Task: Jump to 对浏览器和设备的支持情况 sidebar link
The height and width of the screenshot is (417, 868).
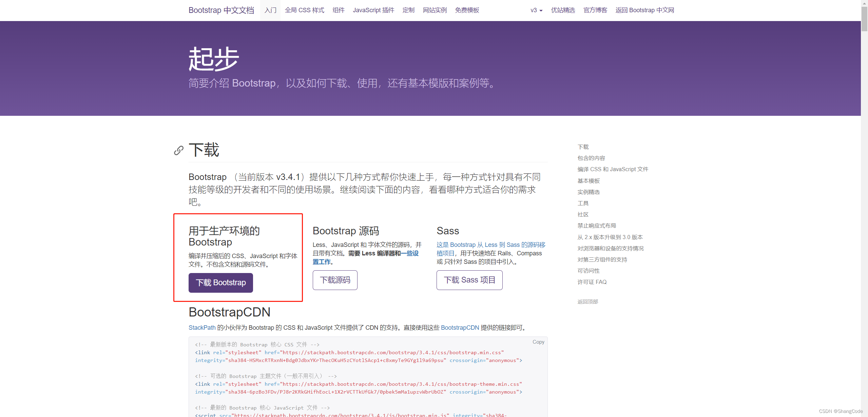Action: coord(611,249)
